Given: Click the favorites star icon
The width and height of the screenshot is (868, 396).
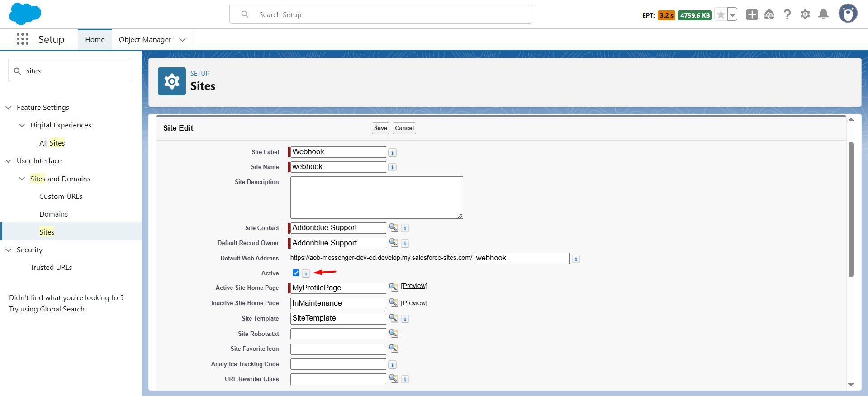Looking at the screenshot, I should coord(721,15).
